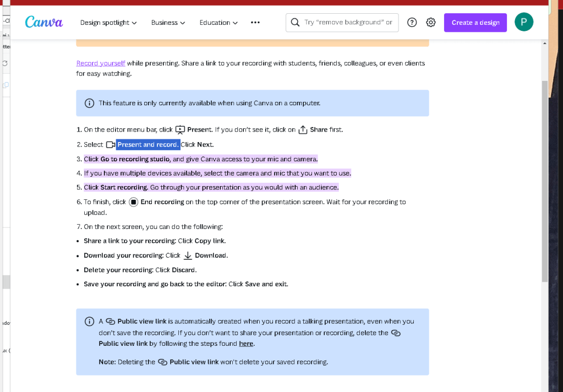Click the End recording stop icon

pyautogui.click(x=133, y=202)
